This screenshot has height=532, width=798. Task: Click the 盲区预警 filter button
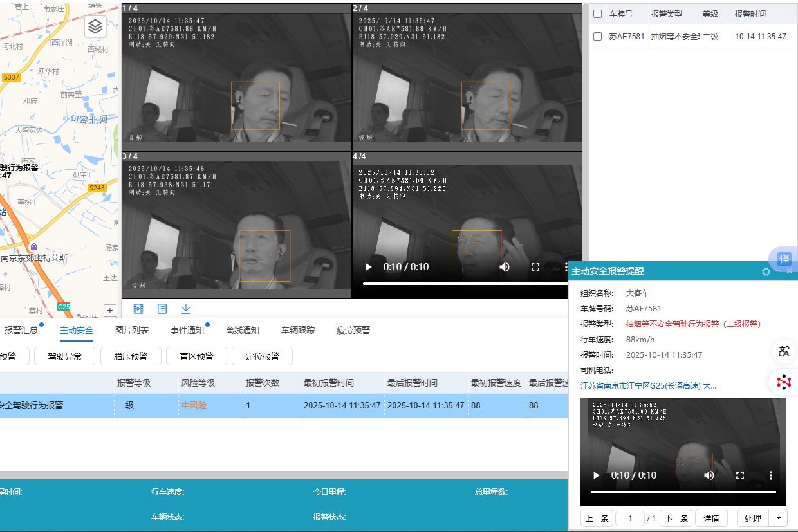(196, 356)
